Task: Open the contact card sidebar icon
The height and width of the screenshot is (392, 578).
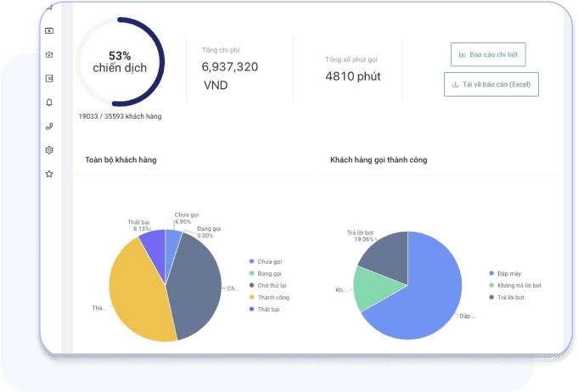Action: [x=49, y=31]
